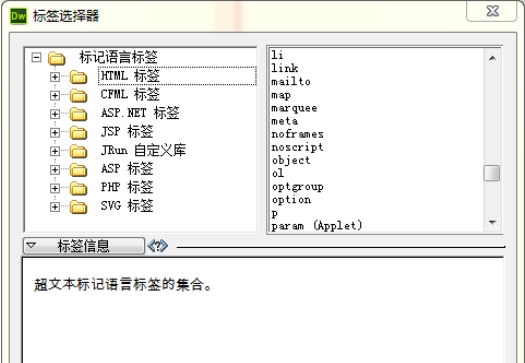Collapse the 标签信息 panel
This screenshot has width=525, height=363.
tap(84, 246)
